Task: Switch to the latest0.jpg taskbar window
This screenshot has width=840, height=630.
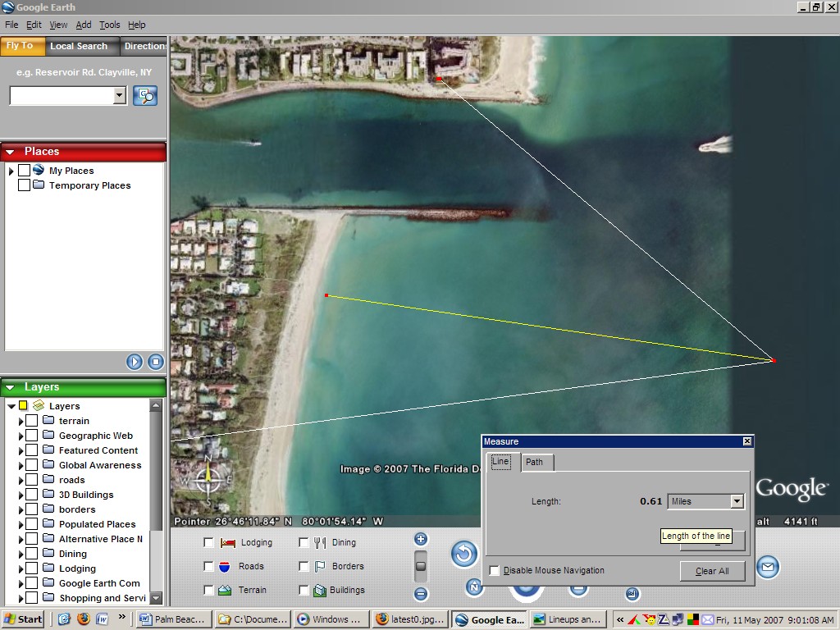Action: (x=411, y=619)
